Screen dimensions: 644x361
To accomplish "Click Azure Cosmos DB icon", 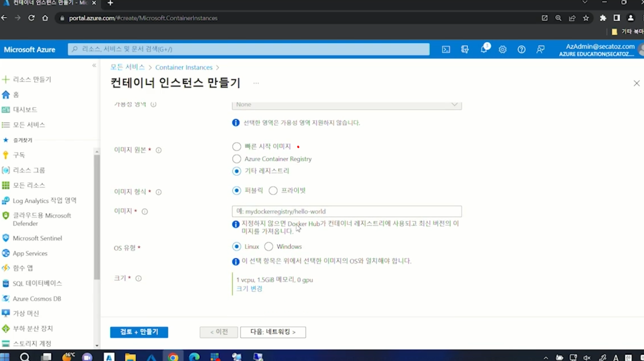I will [6, 299].
